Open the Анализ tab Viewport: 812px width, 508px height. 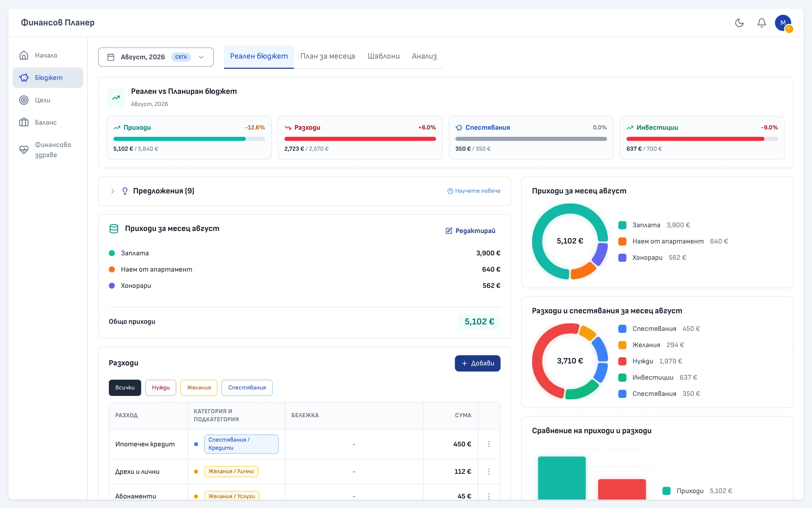(424, 56)
